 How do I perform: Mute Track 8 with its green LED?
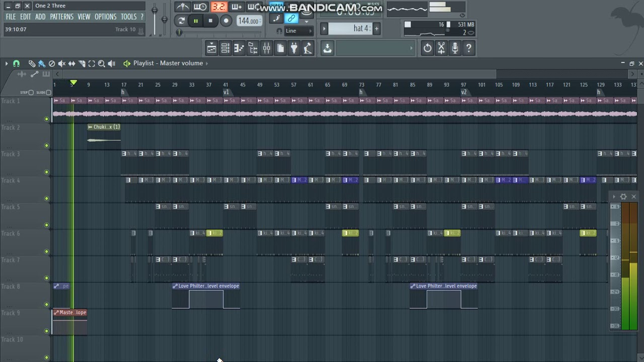pyautogui.click(x=47, y=305)
